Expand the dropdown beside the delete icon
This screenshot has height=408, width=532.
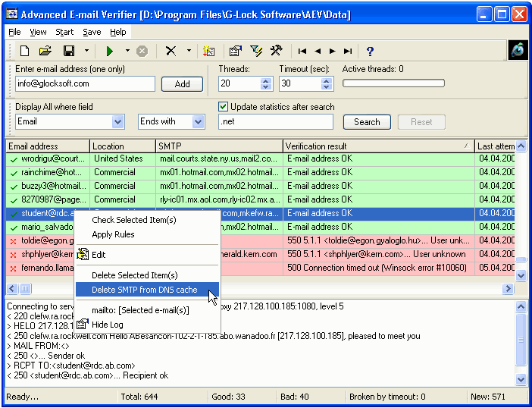click(189, 52)
